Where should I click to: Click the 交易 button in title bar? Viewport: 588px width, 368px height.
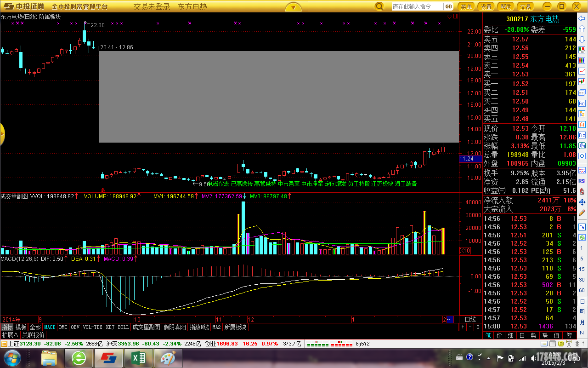coord(526,6)
